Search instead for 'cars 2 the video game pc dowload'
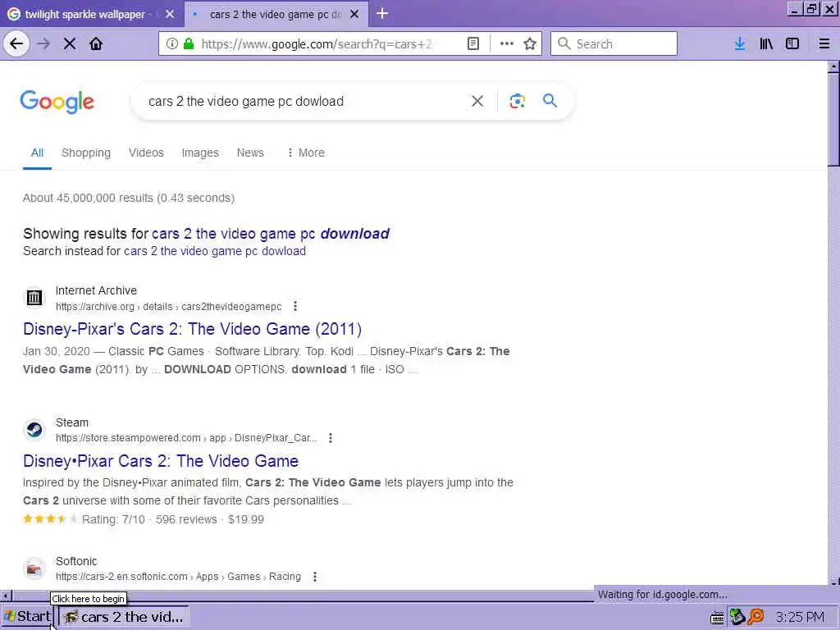Image resolution: width=840 pixels, height=630 pixels. pyautogui.click(x=215, y=251)
